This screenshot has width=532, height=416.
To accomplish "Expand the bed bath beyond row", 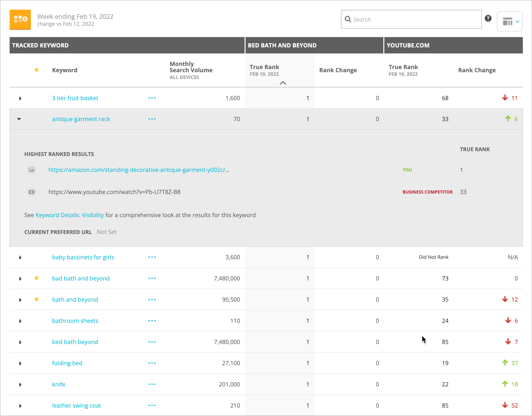I will pyautogui.click(x=20, y=342).
